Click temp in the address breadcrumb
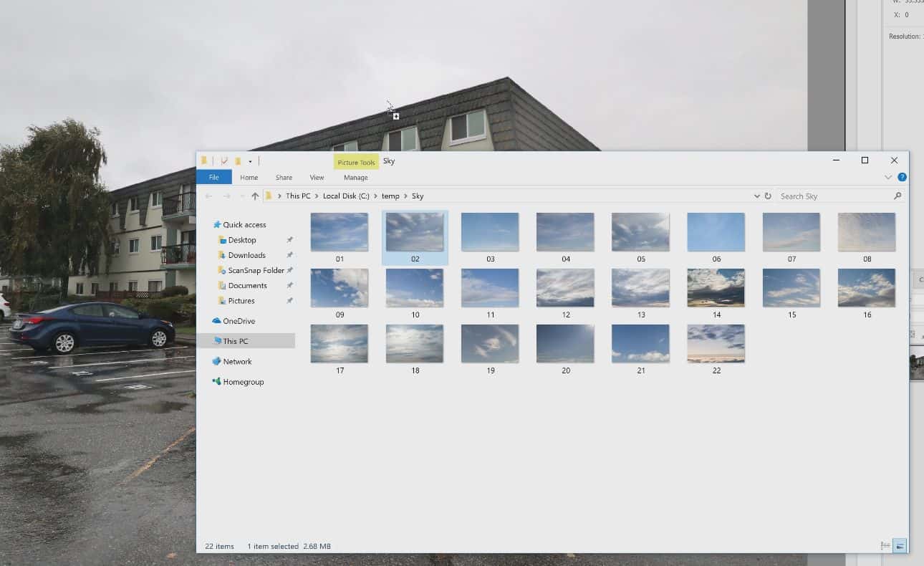Screen dimensions: 924x566 pyautogui.click(x=390, y=196)
